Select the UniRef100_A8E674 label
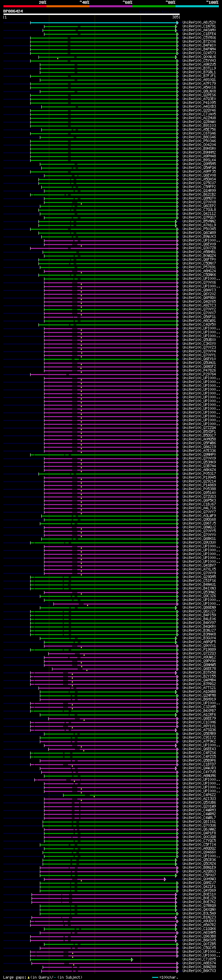Image resolution: width=222 pixels, height=980 pixels. tap(199, 963)
